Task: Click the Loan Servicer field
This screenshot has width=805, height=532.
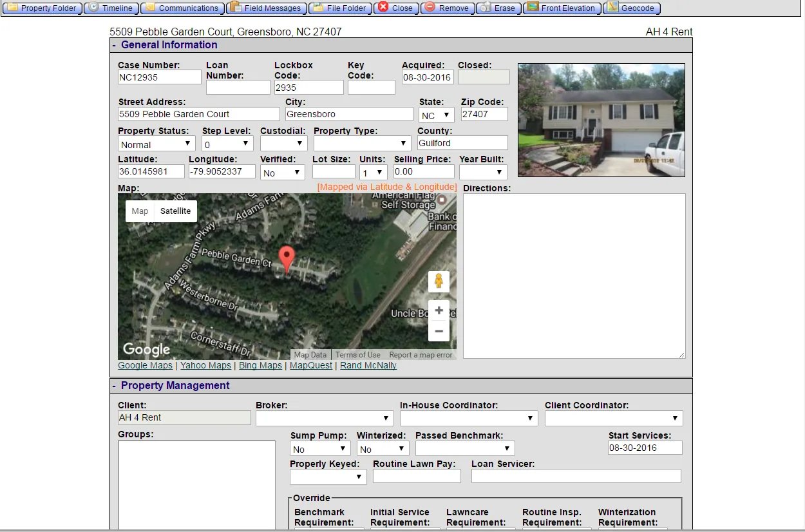Action: pos(576,476)
